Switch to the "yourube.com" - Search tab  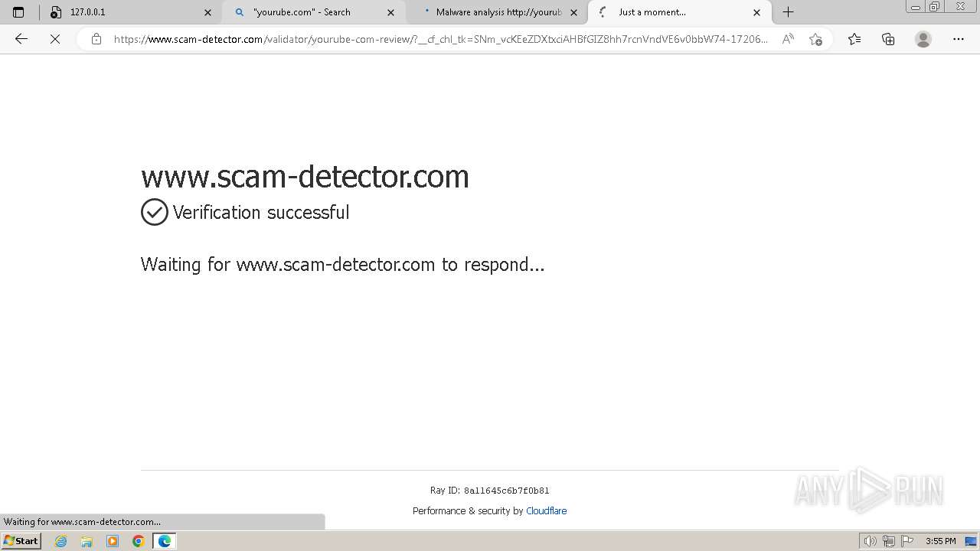313,12
